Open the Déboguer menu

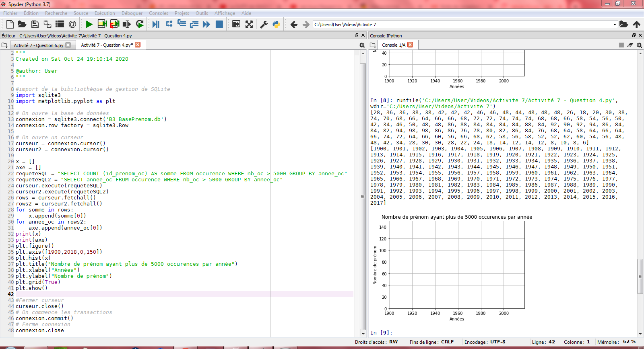132,13
